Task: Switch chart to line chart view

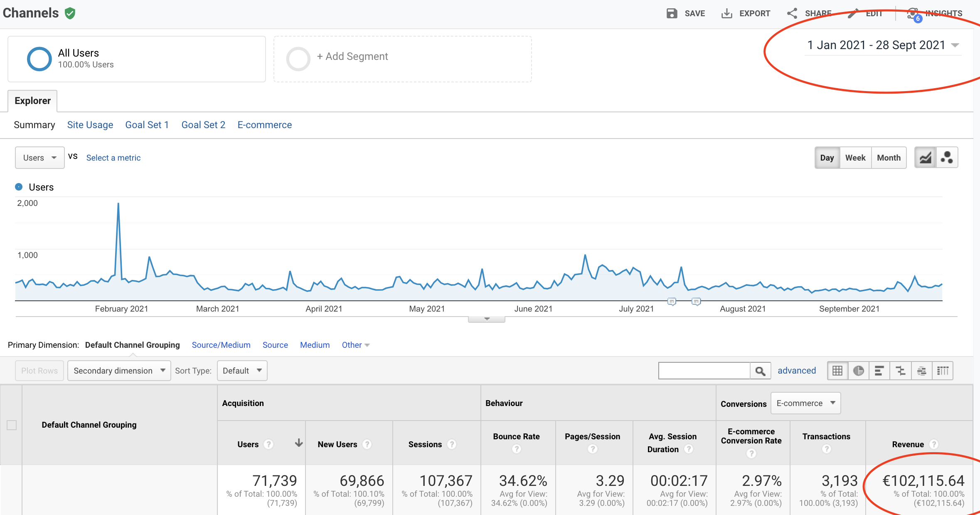Action: point(926,158)
